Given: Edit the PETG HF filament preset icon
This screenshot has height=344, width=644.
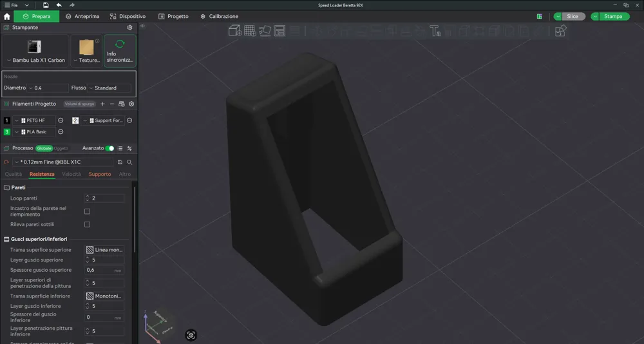Looking at the screenshot, I should [61, 120].
